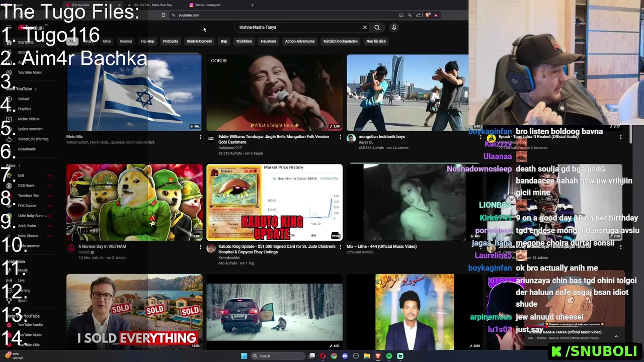
Task: Open options menu for A Normal Day in VIETNAM
Action: (200, 247)
